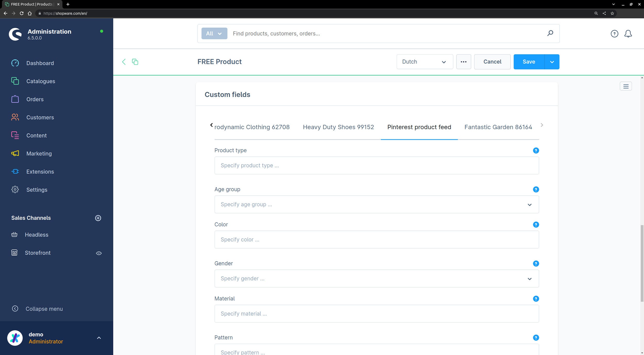Click the Save button

[x=529, y=62]
